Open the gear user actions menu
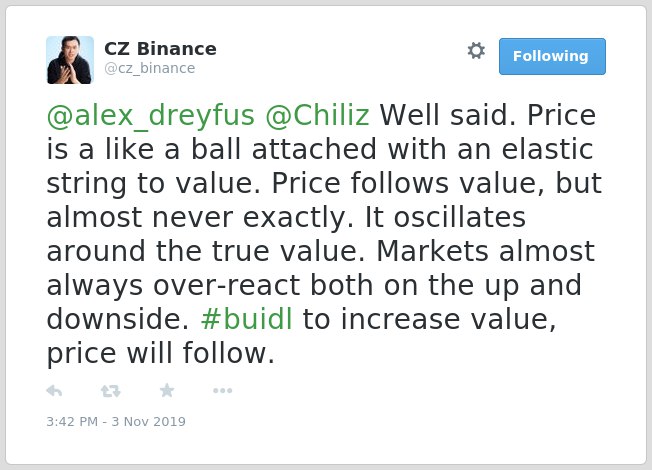The height and width of the screenshot is (470, 652). pyautogui.click(x=476, y=51)
